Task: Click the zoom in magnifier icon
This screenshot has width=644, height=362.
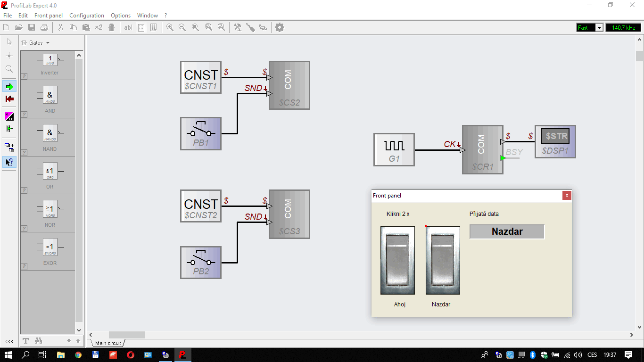Action: pos(170,28)
